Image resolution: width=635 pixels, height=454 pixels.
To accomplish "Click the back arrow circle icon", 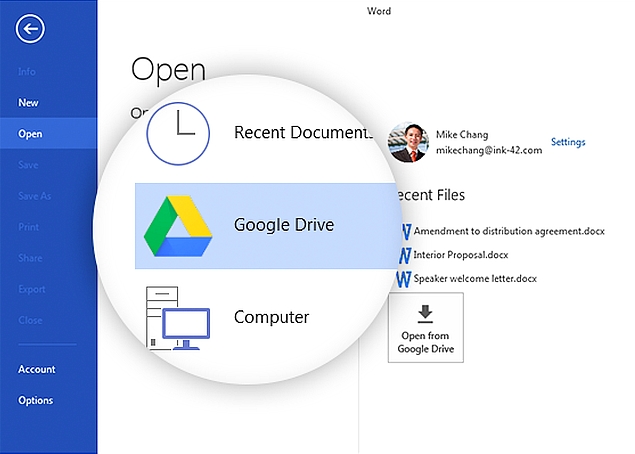I will 30,29.
